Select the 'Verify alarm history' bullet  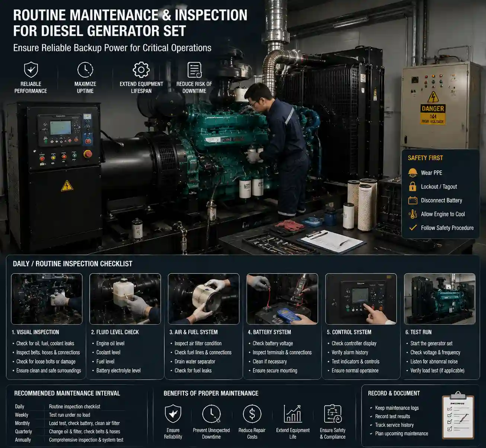[350, 352]
